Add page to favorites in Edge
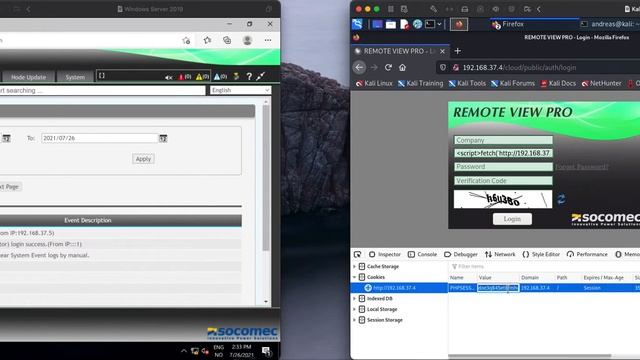Image resolution: width=640 pixels, height=360 pixels. [x=186, y=40]
